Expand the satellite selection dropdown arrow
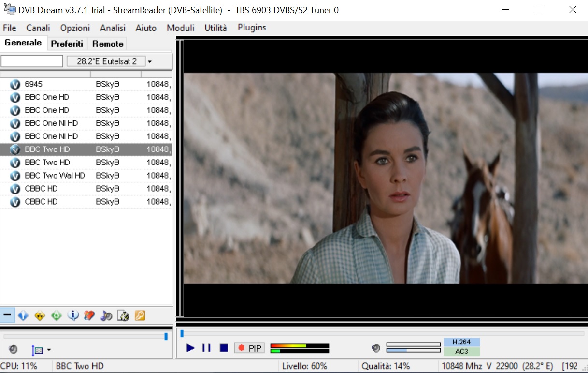The height and width of the screenshot is (373, 588). click(x=150, y=61)
